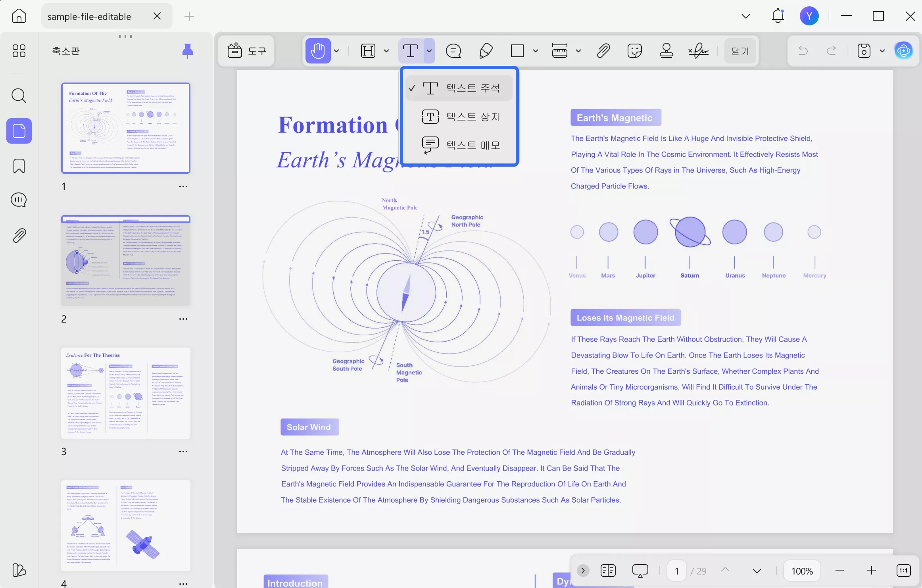Image resolution: width=922 pixels, height=588 pixels.
Task: Select the signature tool
Action: 698,51
